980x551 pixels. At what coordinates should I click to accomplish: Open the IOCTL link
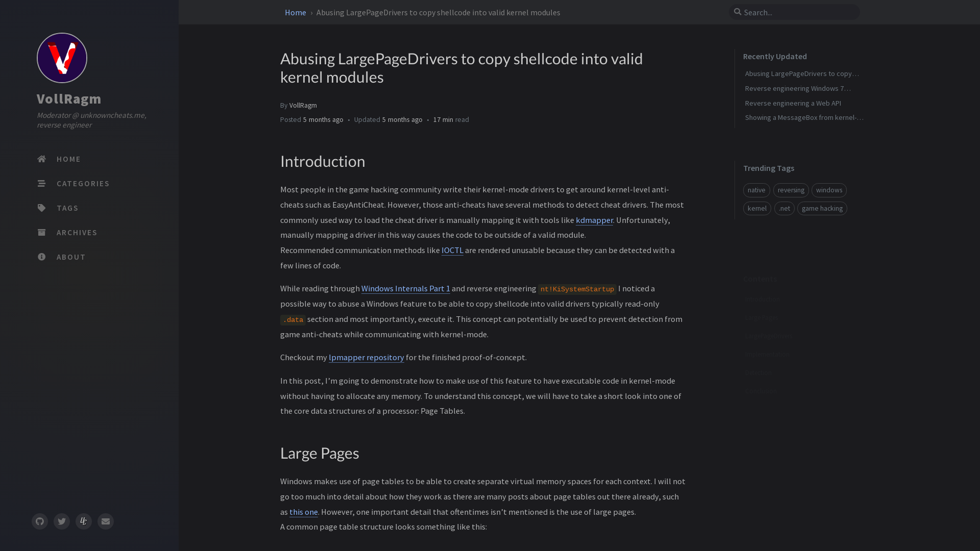(452, 250)
